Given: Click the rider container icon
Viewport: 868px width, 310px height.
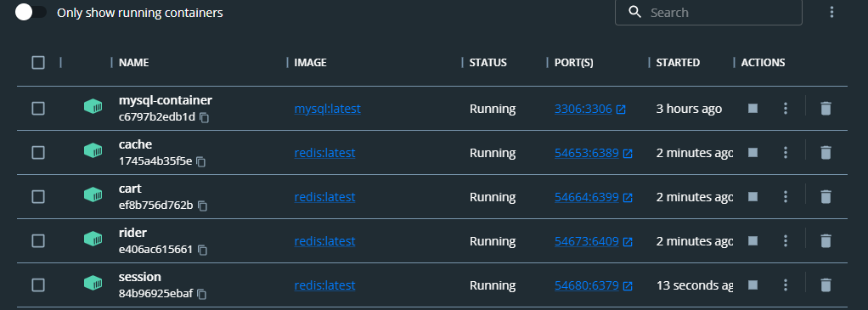Looking at the screenshot, I should pyautogui.click(x=93, y=239).
